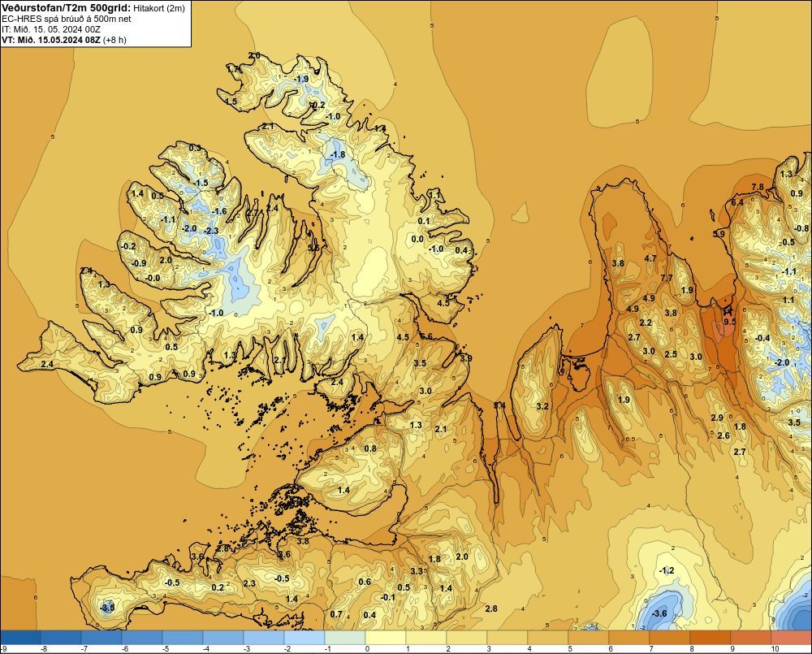The width and height of the screenshot is (812, 654).
Task: Click the '-9' color scale label
Action: (3, 649)
